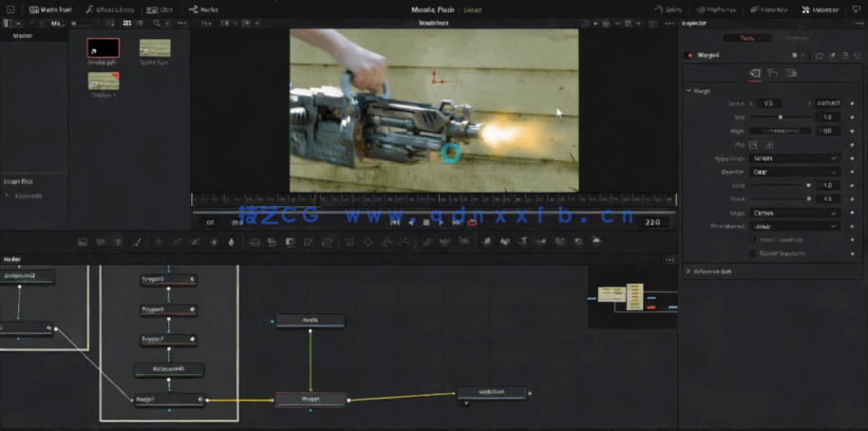Switch to the Tools tab in Inspector
Image resolution: width=868 pixels, height=431 pixels.
(x=746, y=38)
